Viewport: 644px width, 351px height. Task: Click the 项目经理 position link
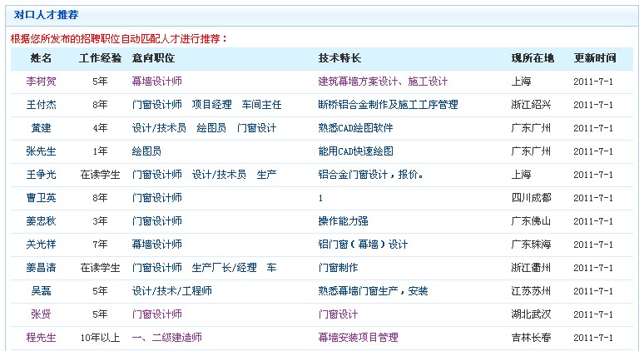pyautogui.click(x=211, y=105)
